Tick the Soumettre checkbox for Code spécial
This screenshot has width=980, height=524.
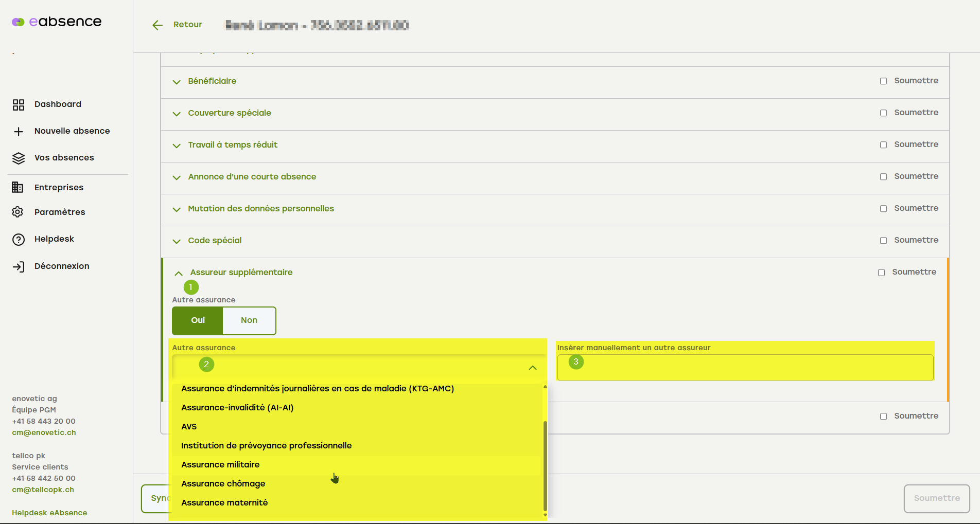(x=883, y=241)
